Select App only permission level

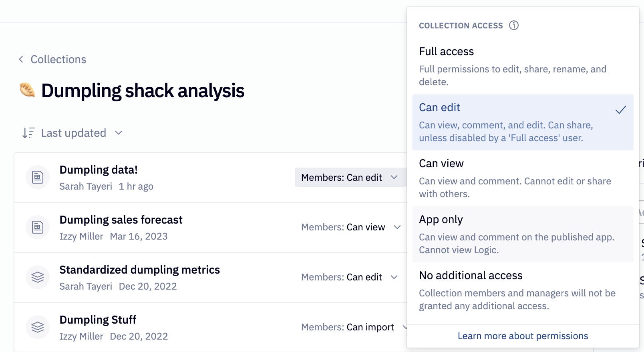(441, 219)
